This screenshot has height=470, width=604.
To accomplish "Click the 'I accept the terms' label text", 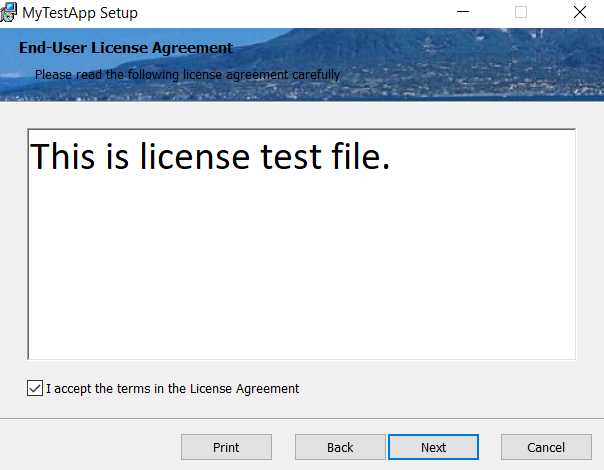I will point(173,388).
